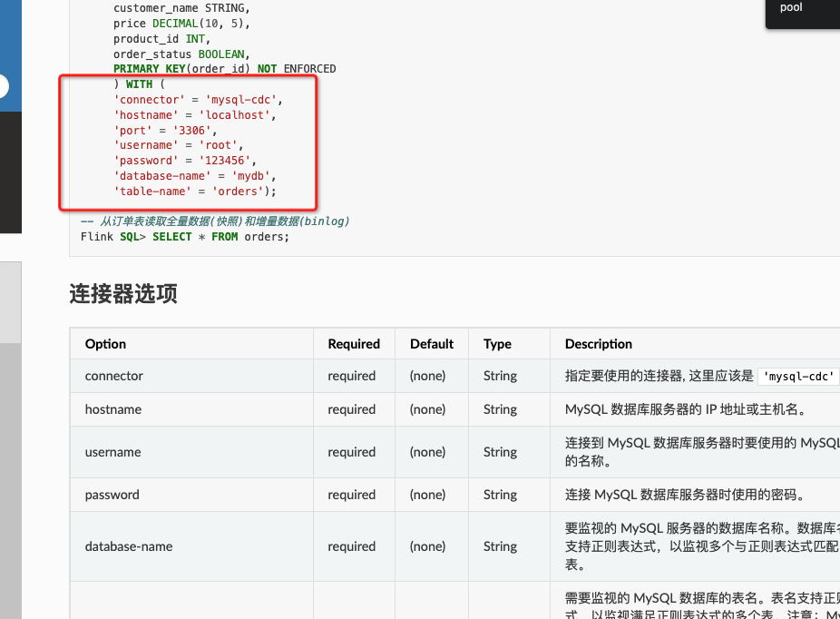Click the '连接器选项' section heading
Image resolution: width=840 pixels, height=619 pixels.
(x=123, y=294)
